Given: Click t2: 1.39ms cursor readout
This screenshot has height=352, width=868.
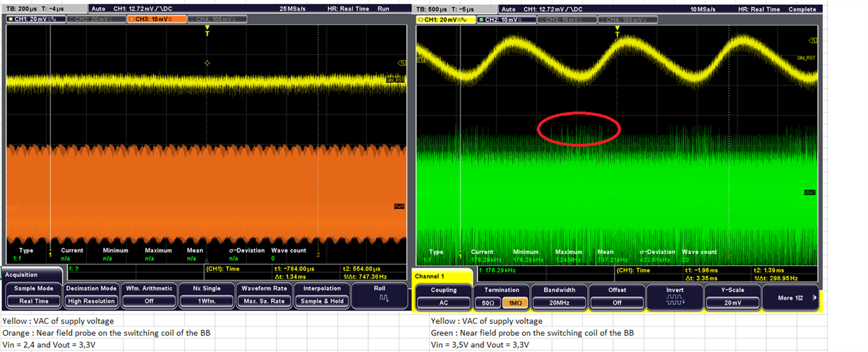Looking at the screenshot, I should point(769,269).
